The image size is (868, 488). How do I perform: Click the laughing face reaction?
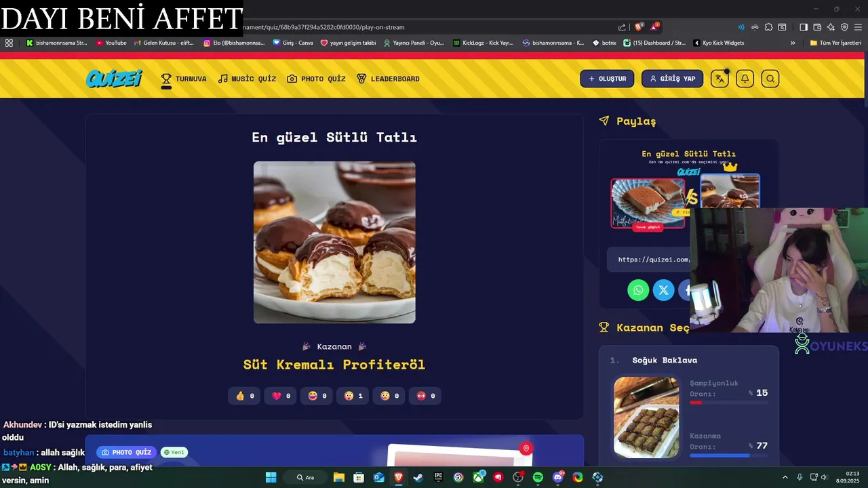[317, 396]
